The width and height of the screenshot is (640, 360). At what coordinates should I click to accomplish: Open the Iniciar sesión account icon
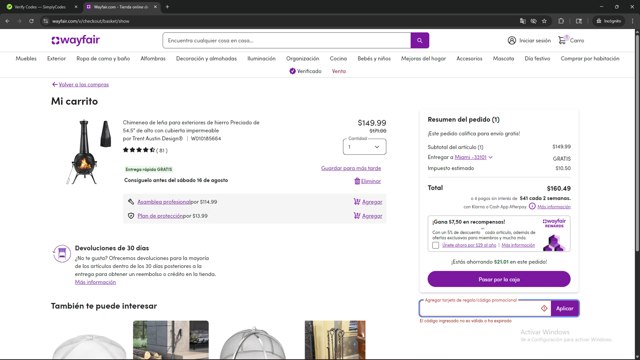[x=511, y=40]
